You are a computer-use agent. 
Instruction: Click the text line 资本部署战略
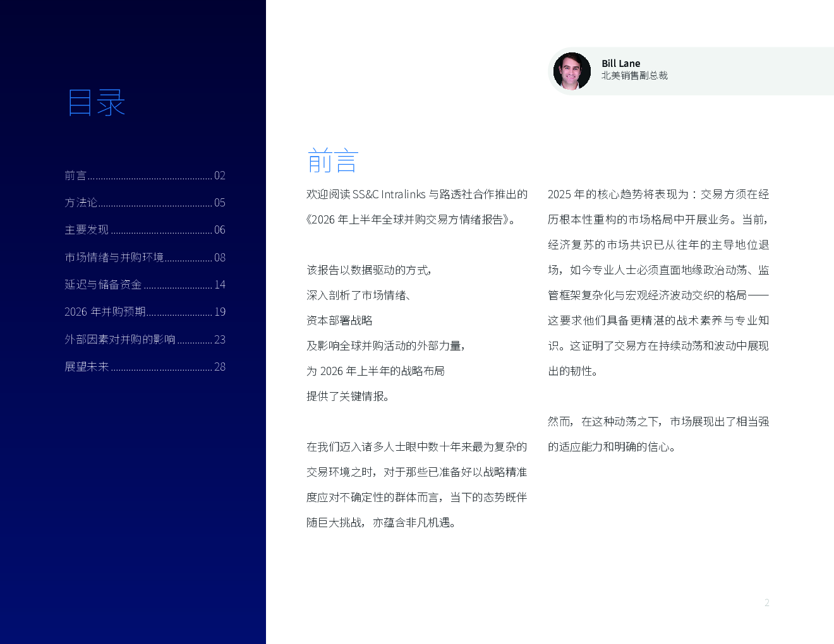click(x=339, y=321)
